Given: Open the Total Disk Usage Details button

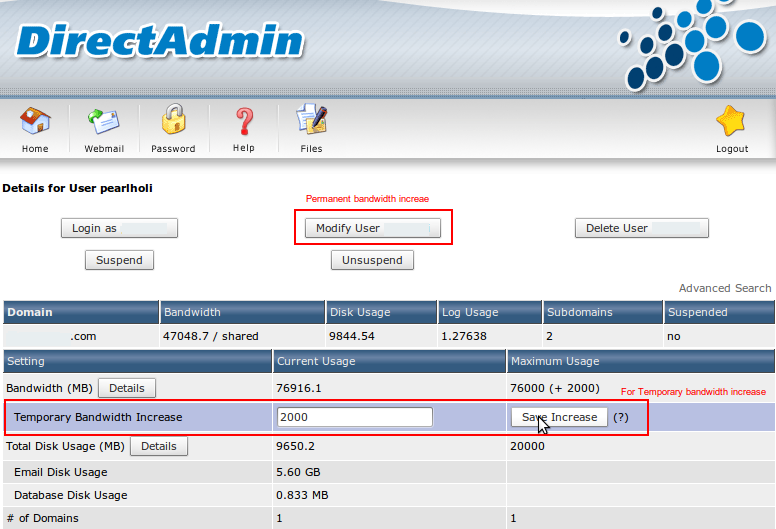Looking at the screenshot, I should point(159,446).
